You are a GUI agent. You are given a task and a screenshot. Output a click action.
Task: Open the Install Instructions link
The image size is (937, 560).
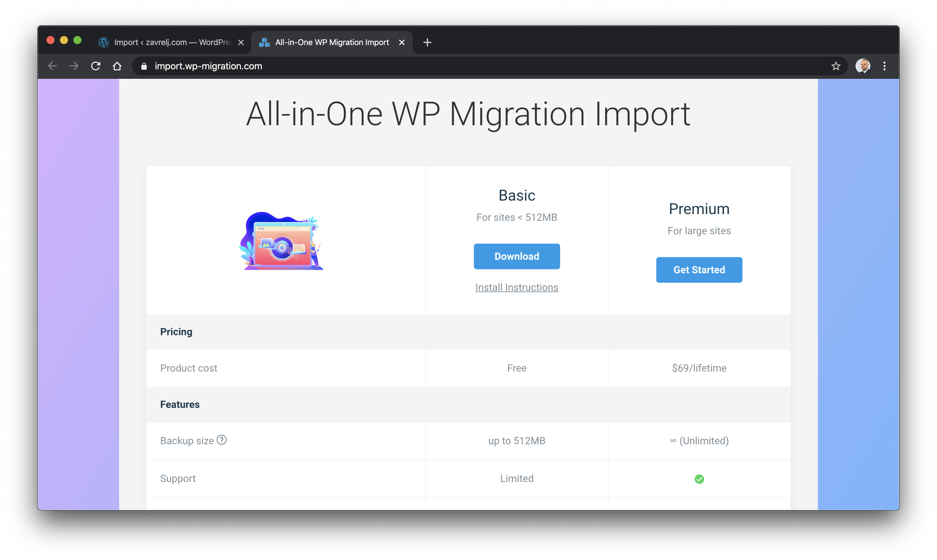[x=517, y=287]
